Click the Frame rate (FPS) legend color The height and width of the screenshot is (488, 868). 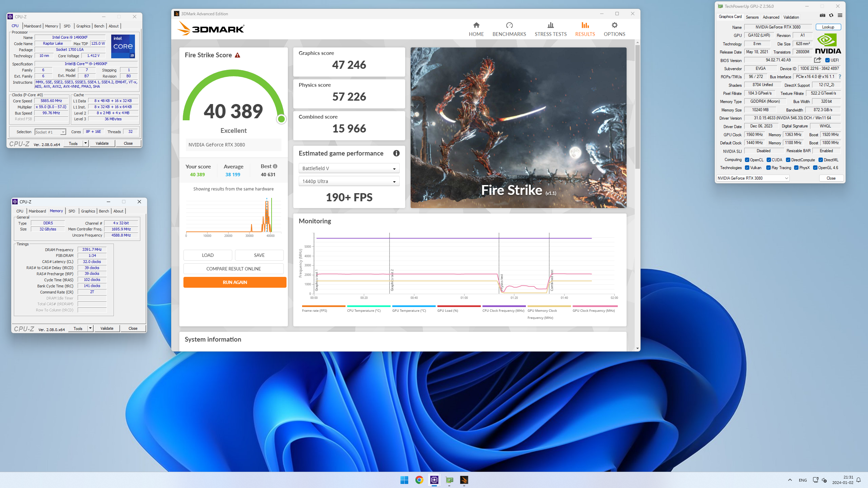coord(323,306)
